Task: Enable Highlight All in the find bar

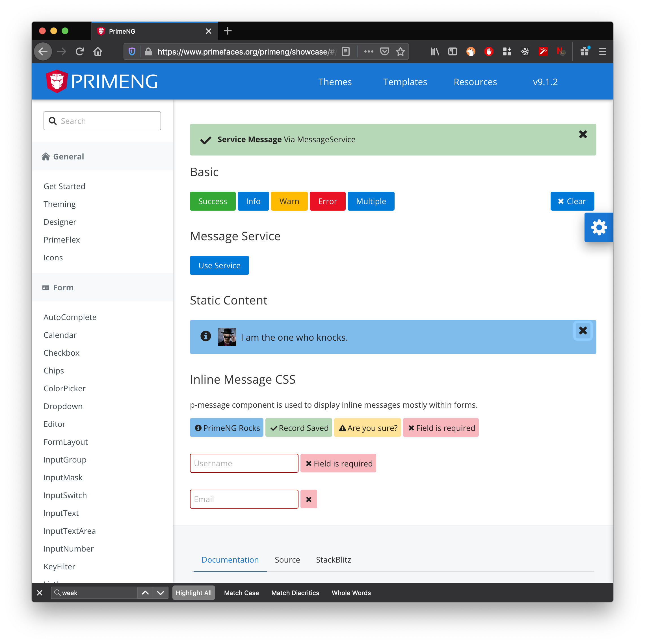Action: tap(193, 593)
